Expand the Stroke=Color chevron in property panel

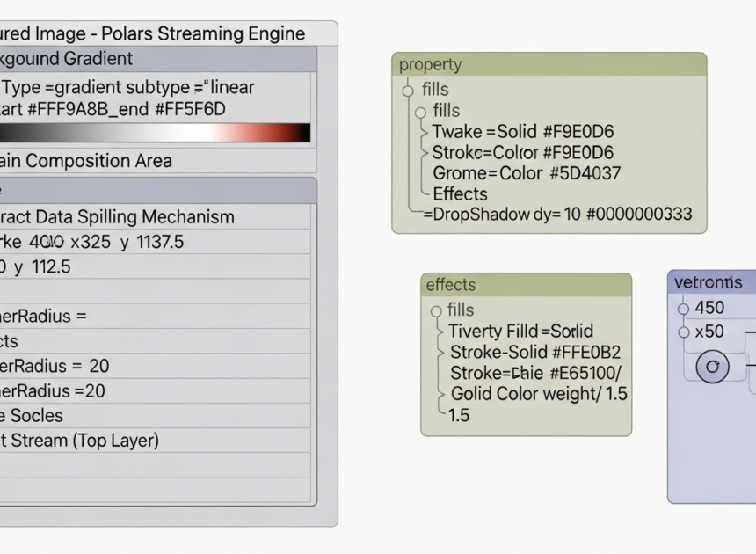[425, 152]
